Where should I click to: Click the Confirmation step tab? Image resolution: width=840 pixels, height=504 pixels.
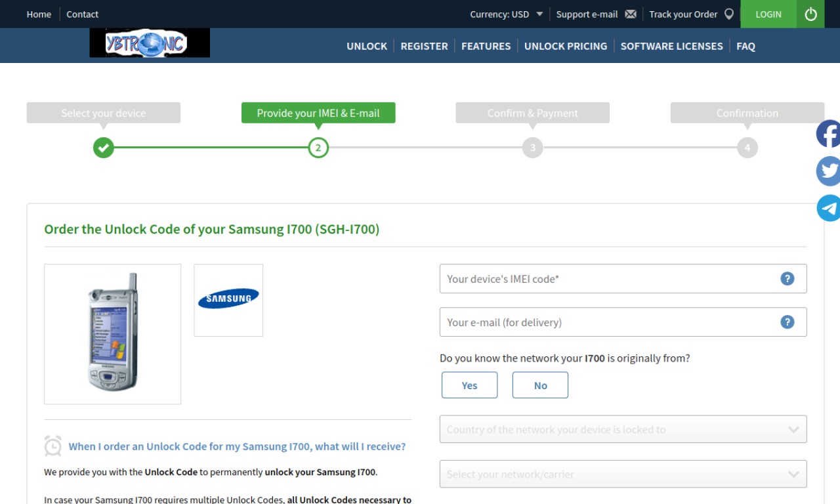click(747, 113)
